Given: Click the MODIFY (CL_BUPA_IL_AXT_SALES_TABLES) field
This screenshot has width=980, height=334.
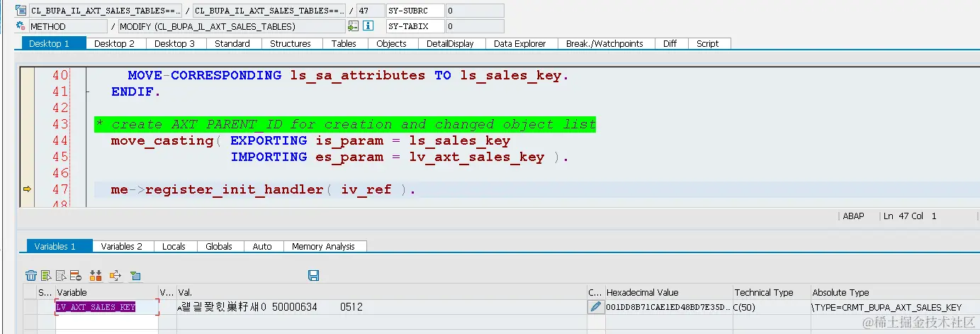Looking at the screenshot, I should (232, 26).
